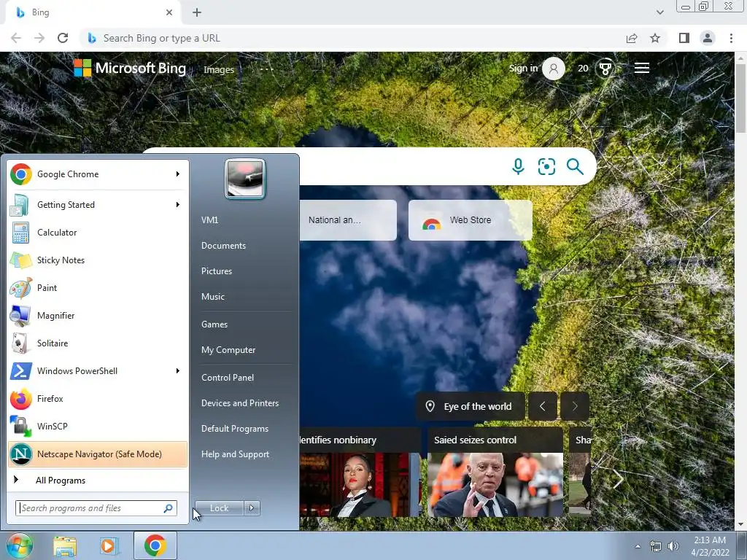Open Chrome side panel icon
The image size is (747, 560).
pos(684,38)
